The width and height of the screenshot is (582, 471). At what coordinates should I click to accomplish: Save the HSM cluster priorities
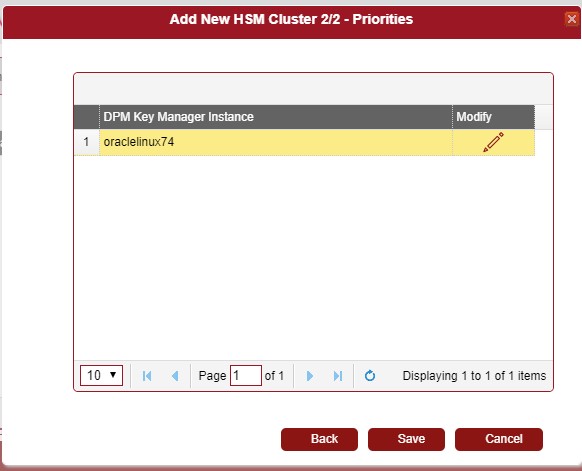pyautogui.click(x=406, y=439)
